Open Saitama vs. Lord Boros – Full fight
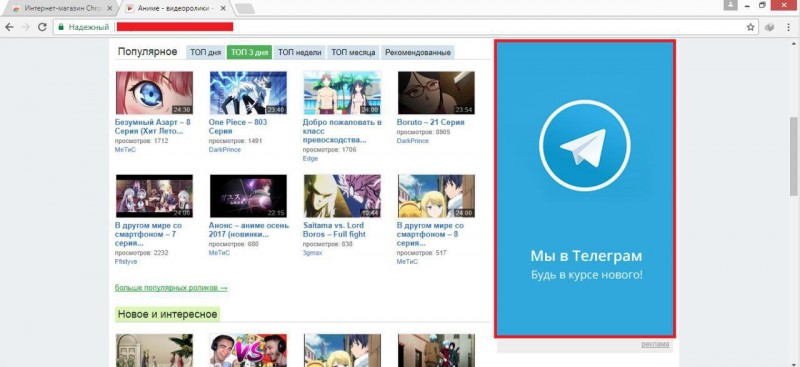800x367 pixels. [x=334, y=230]
